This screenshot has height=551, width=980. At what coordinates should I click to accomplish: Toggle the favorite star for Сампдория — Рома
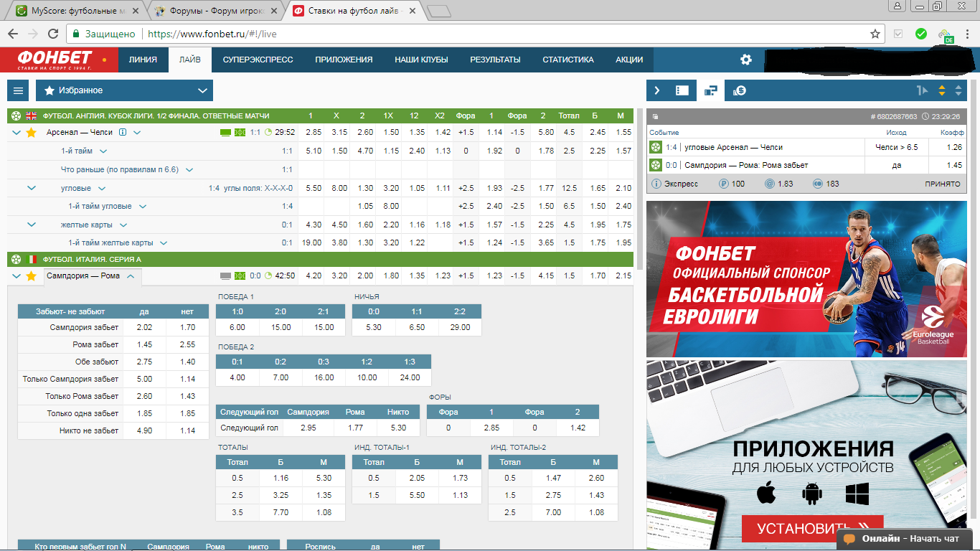pos(31,276)
